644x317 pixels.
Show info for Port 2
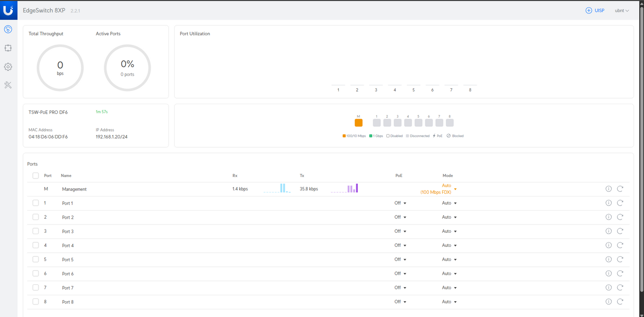point(609,217)
